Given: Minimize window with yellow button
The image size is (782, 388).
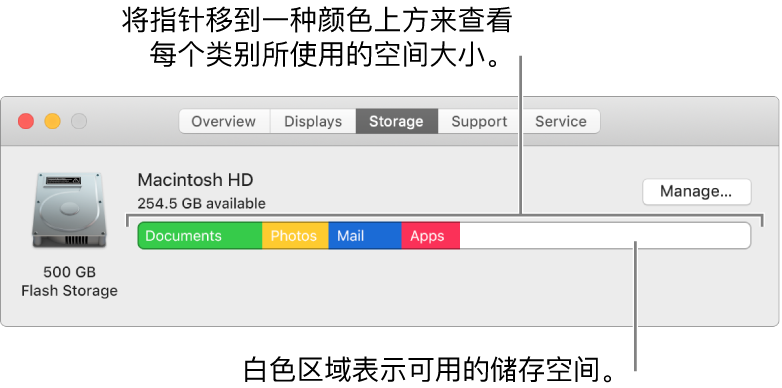Looking at the screenshot, I should [x=52, y=121].
